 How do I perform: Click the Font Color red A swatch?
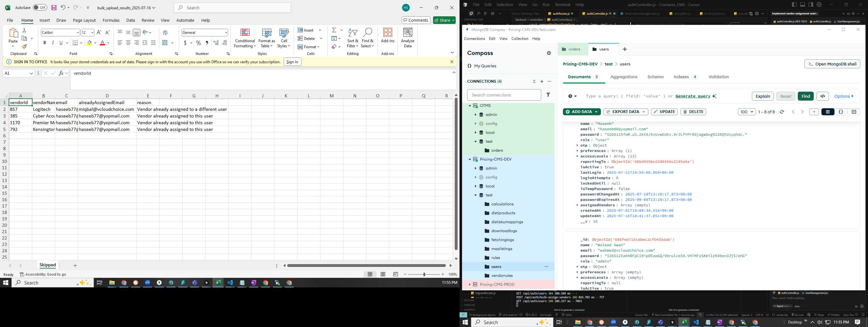coord(102,43)
